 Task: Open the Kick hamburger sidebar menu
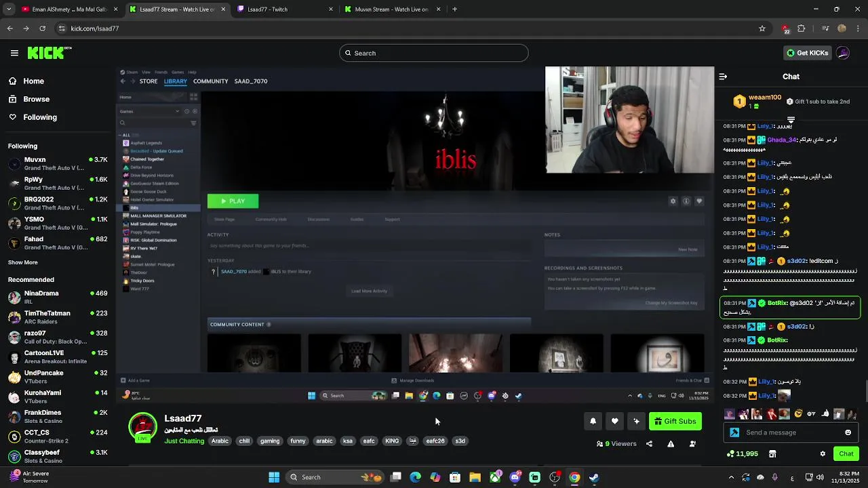pos(14,53)
